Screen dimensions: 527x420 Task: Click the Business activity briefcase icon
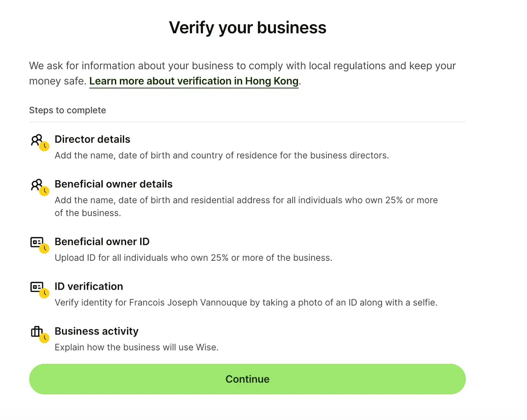37,332
